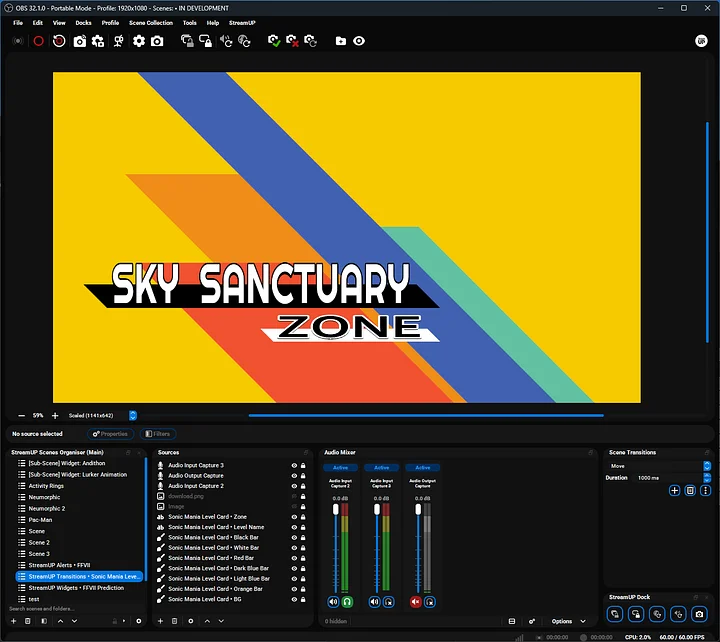The width and height of the screenshot is (720, 642).
Task: Click the StreamUP logo at top right
Action: pos(701,41)
